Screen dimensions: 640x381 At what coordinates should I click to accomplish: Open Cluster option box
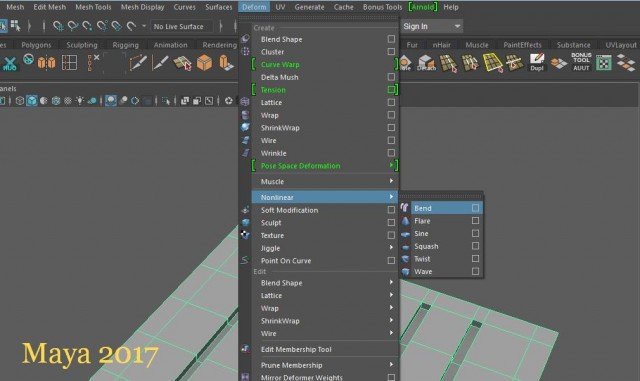coord(391,51)
